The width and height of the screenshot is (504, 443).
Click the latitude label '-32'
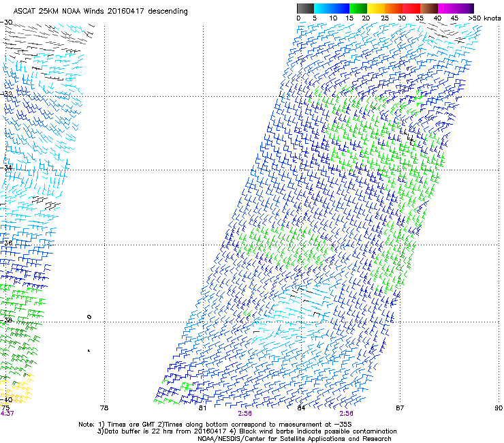click(6, 94)
